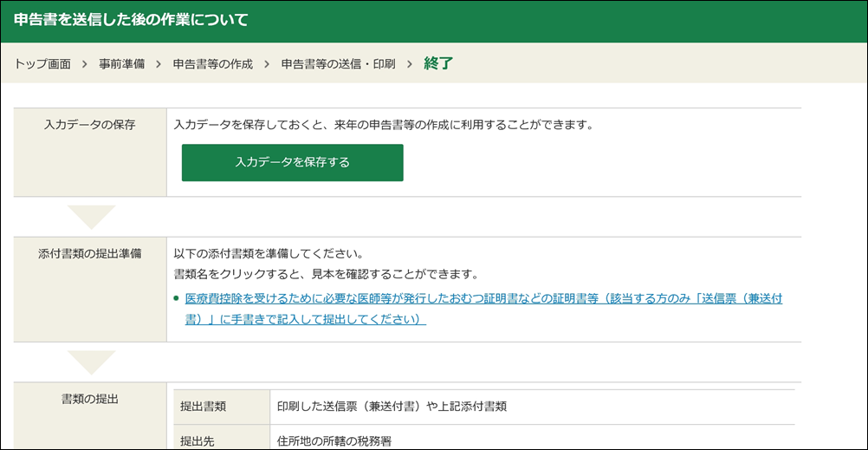Click the 終了 breadcrumb step

(438, 63)
